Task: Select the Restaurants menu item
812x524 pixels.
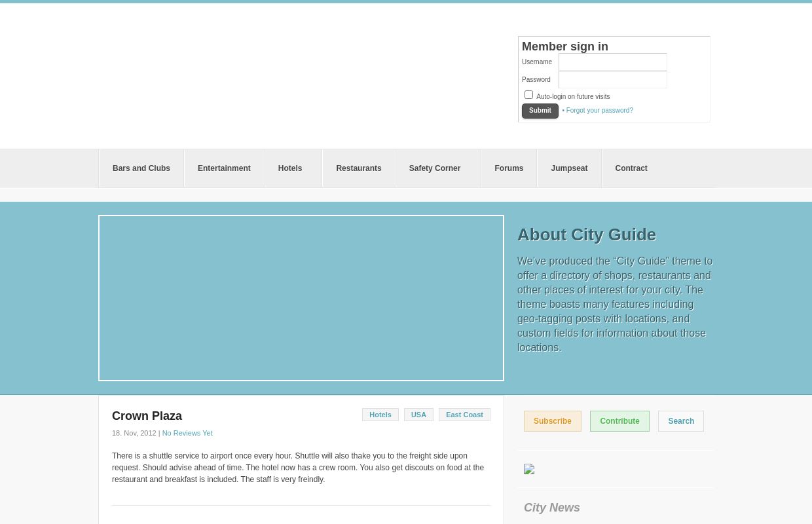Action: click(x=358, y=168)
